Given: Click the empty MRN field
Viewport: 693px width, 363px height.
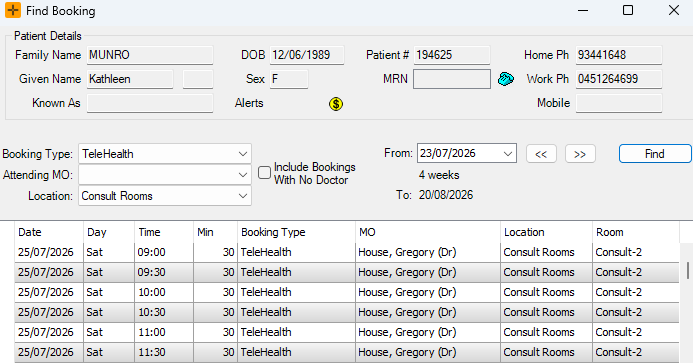Looking at the screenshot, I should [x=452, y=79].
